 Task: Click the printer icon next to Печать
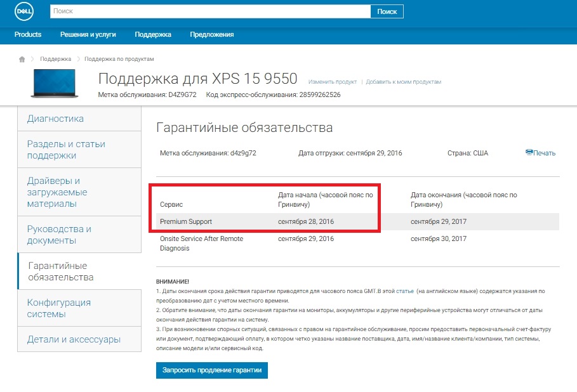click(529, 152)
